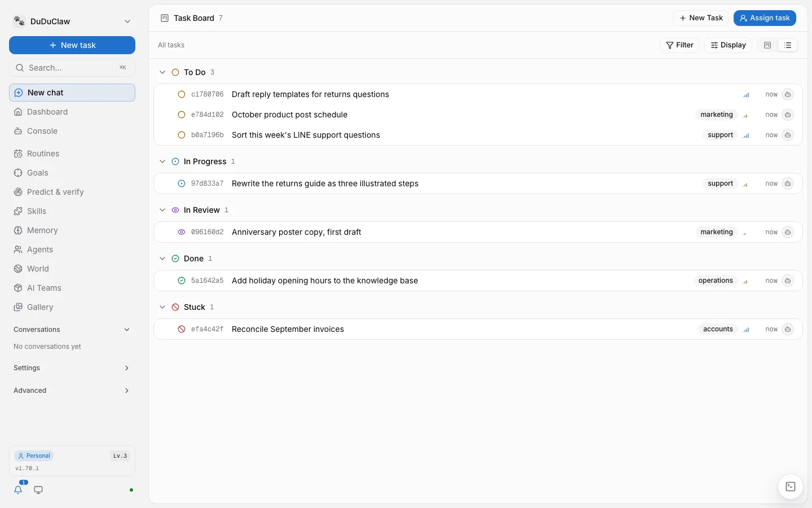The width and height of the screenshot is (812, 508).
Task: Collapse the Stuck group
Action: (162, 307)
